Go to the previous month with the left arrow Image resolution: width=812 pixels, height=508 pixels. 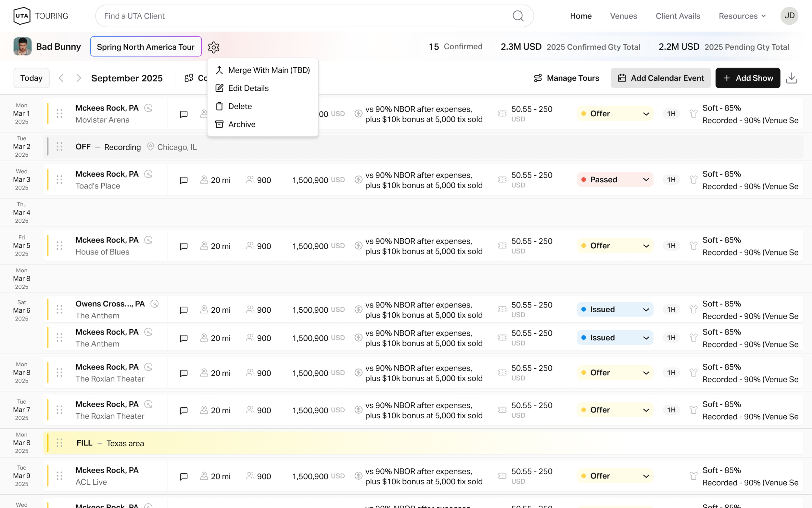pos(61,78)
